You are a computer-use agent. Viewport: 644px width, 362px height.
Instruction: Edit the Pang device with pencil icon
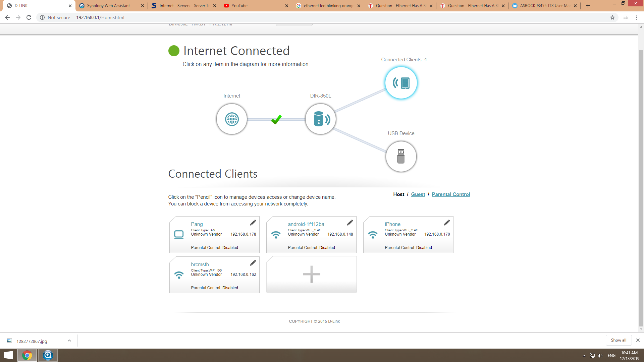[x=253, y=223]
